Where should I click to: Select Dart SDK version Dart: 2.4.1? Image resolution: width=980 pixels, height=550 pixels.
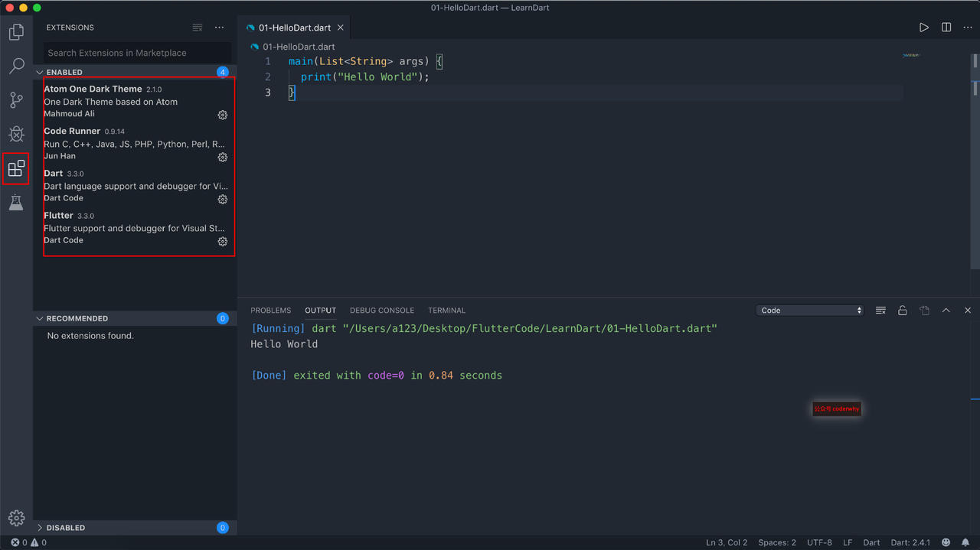click(x=910, y=542)
